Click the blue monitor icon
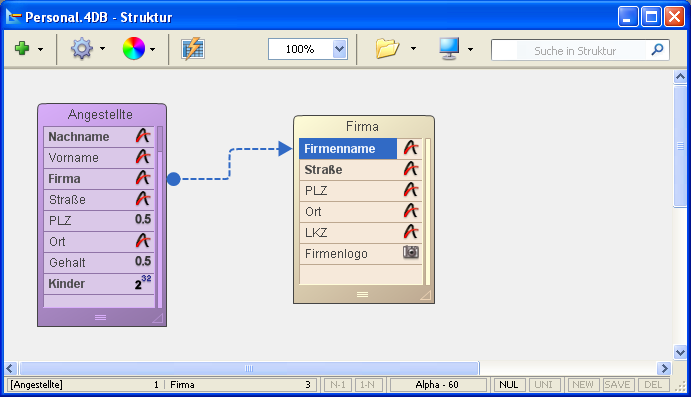The image size is (691, 397). click(449, 48)
